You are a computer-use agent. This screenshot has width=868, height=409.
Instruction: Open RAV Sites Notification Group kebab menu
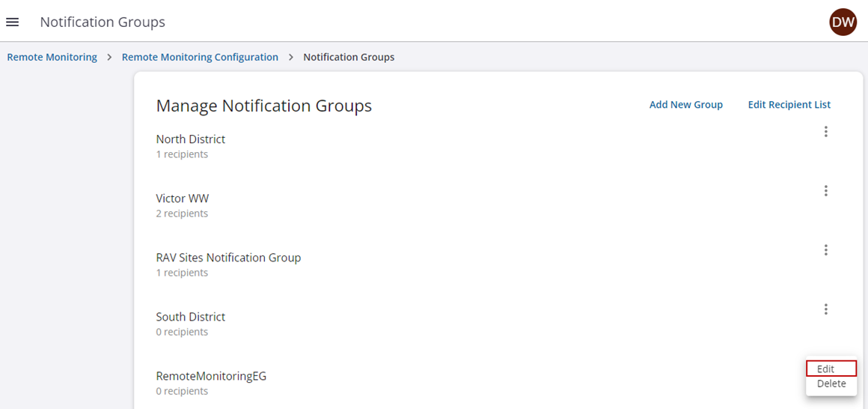point(825,250)
